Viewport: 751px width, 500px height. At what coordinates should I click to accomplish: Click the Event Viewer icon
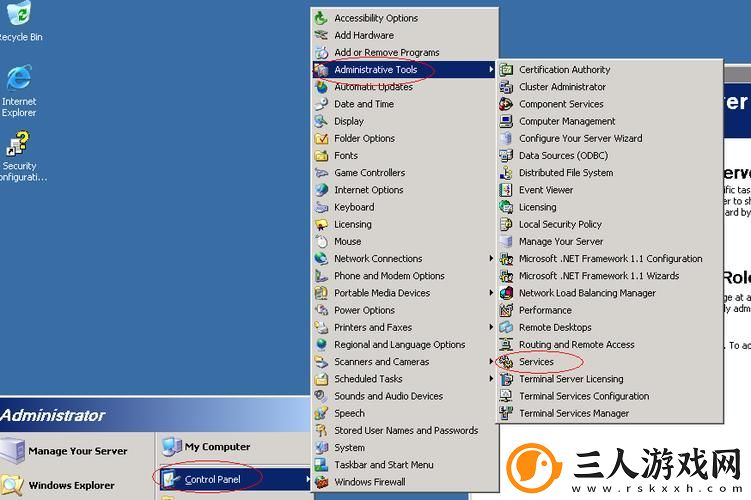coord(506,190)
